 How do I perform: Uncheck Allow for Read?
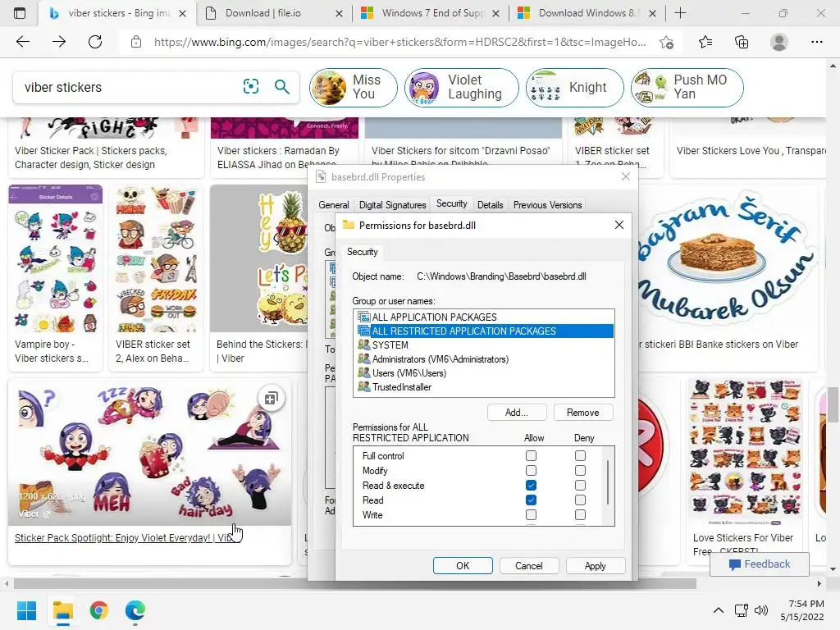(531, 500)
